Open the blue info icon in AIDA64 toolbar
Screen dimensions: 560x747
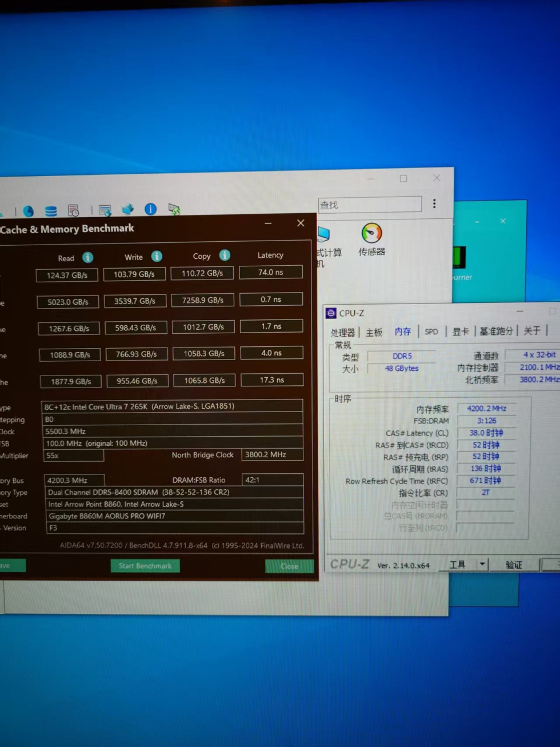(x=150, y=209)
